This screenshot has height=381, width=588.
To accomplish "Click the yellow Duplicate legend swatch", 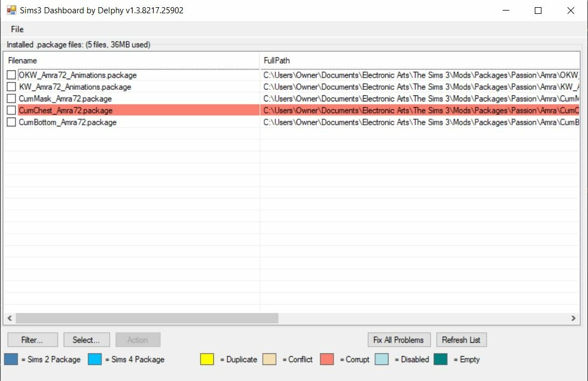I will click(x=207, y=359).
